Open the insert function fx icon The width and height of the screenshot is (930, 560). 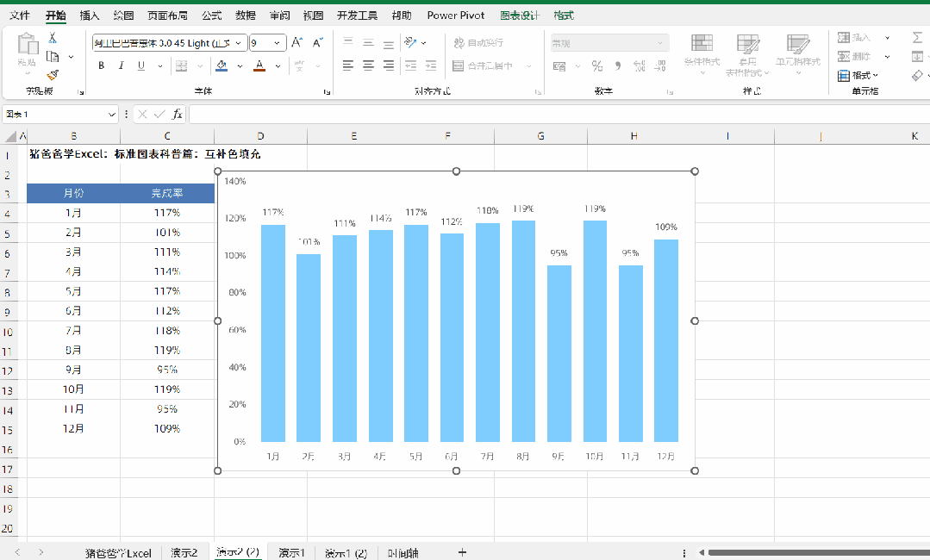(x=177, y=115)
